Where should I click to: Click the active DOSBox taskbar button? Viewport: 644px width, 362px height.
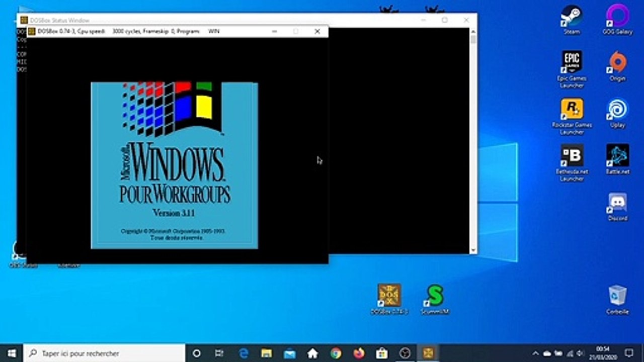click(x=428, y=353)
